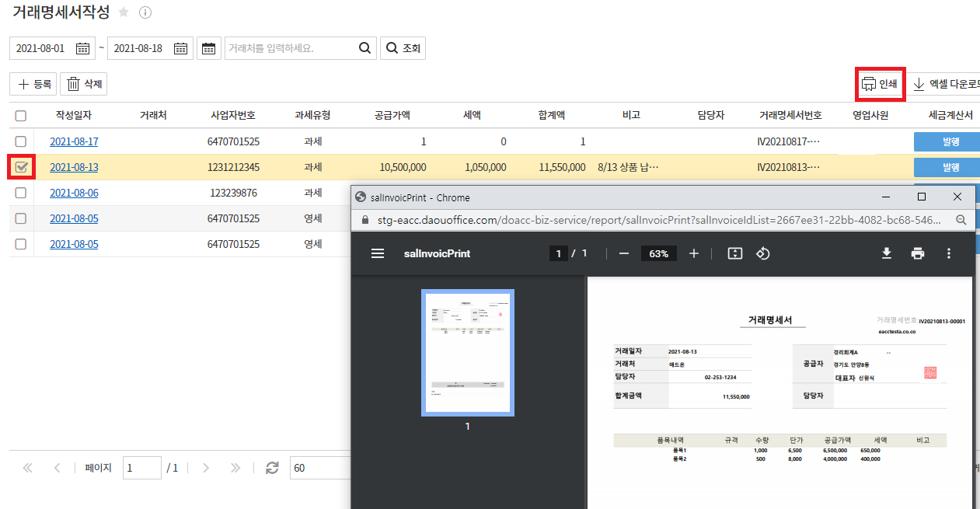The height and width of the screenshot is (509, 980).
Task: Open the three-dot more options in the PDF viewer
Action: (x=947, y=253)
